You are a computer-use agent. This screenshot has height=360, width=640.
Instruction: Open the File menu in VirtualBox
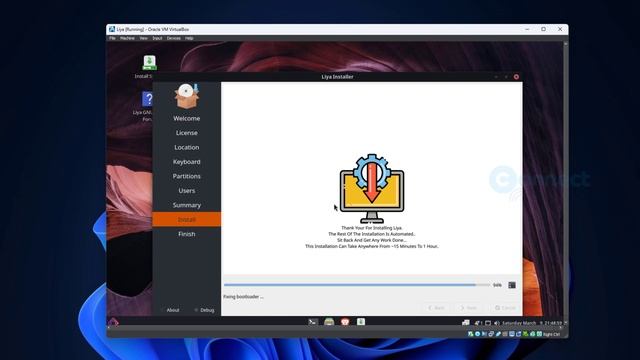[x=112, y=38]
